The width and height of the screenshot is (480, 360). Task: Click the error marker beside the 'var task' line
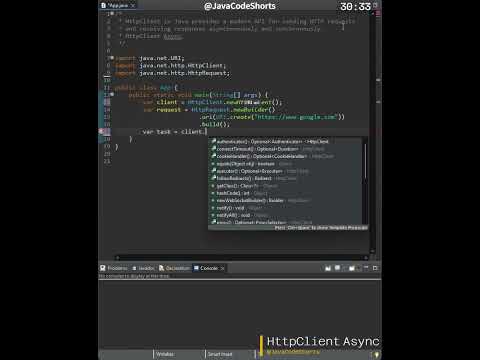point(102,132)
